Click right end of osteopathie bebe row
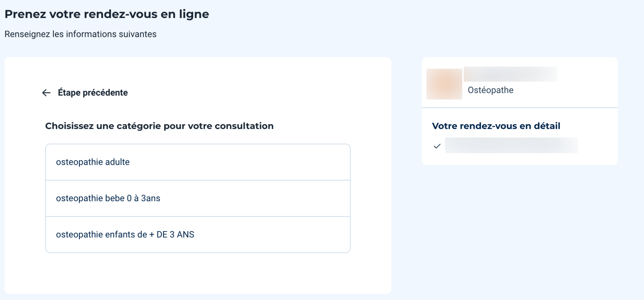This screenshot has height=300, width=644. [x=335, y=198]
